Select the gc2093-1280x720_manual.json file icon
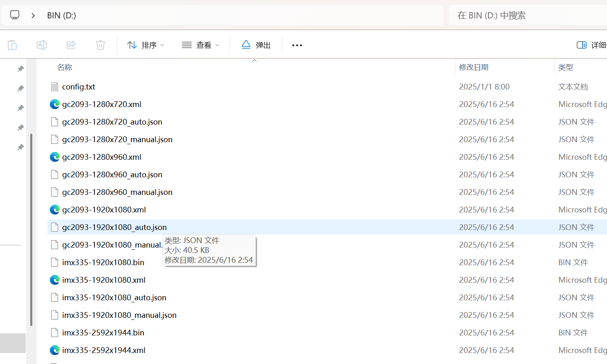The height and width of the screenshot is (364, 607). [x=55, y=139]
